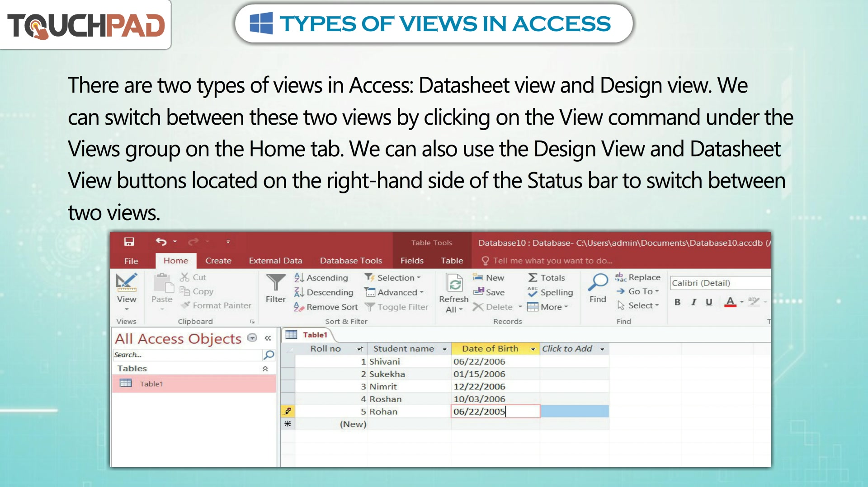The image size is (868, 487).
Task: Switch to the Table tab under Table Tools
Action: [452, 261]
